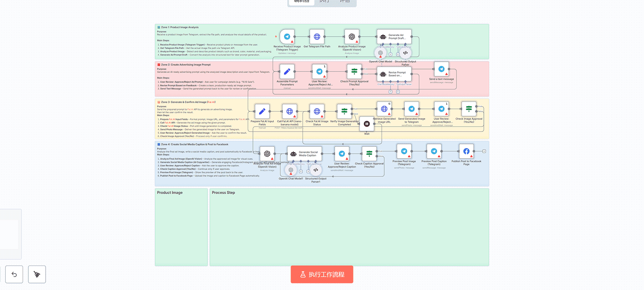
Task: Click the broom tidy-up workflow button
Action: pos(37,274)
